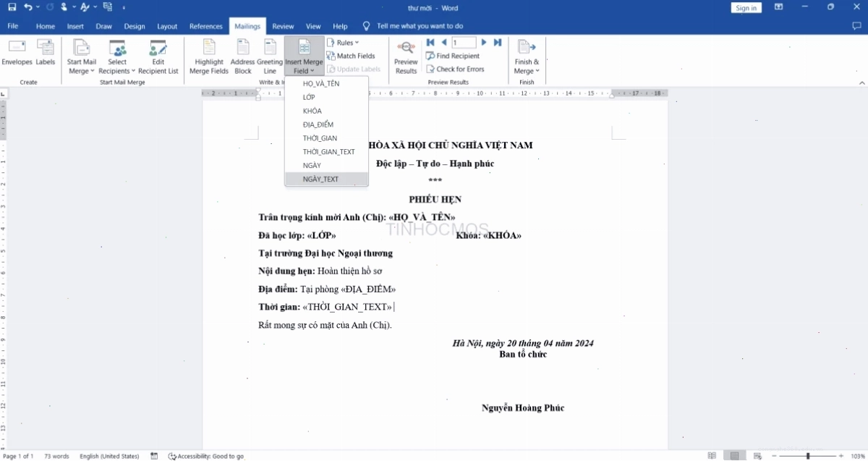Viewport: 868px width, 461px height.
Task: Click the Undo arrow icon
Action: tap(27, 7)
